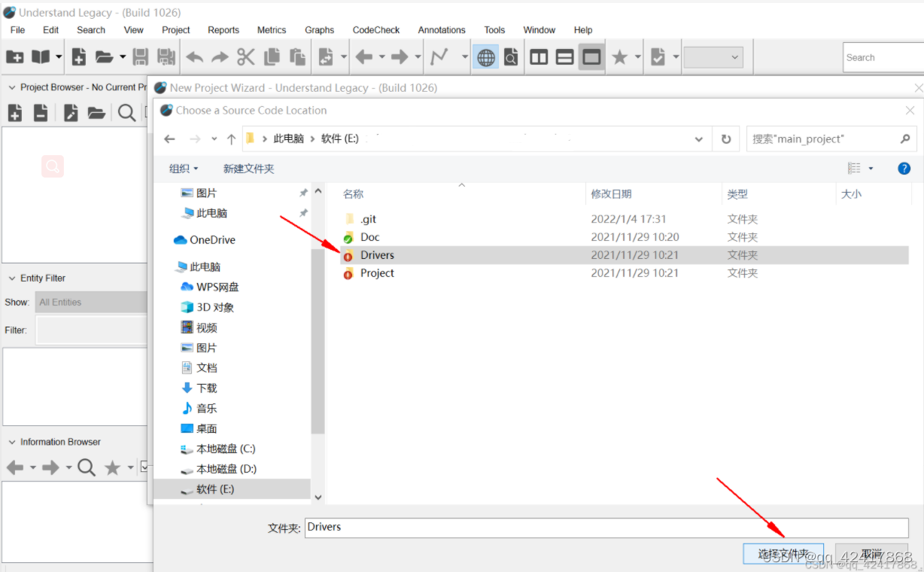Click the blue help question-mark icon

(904, 169)
